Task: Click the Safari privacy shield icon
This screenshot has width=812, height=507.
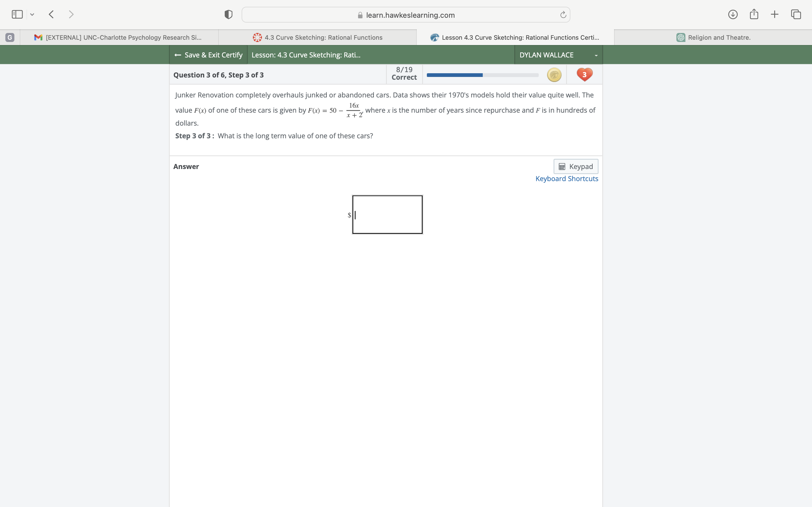Action: coord(228,14)
